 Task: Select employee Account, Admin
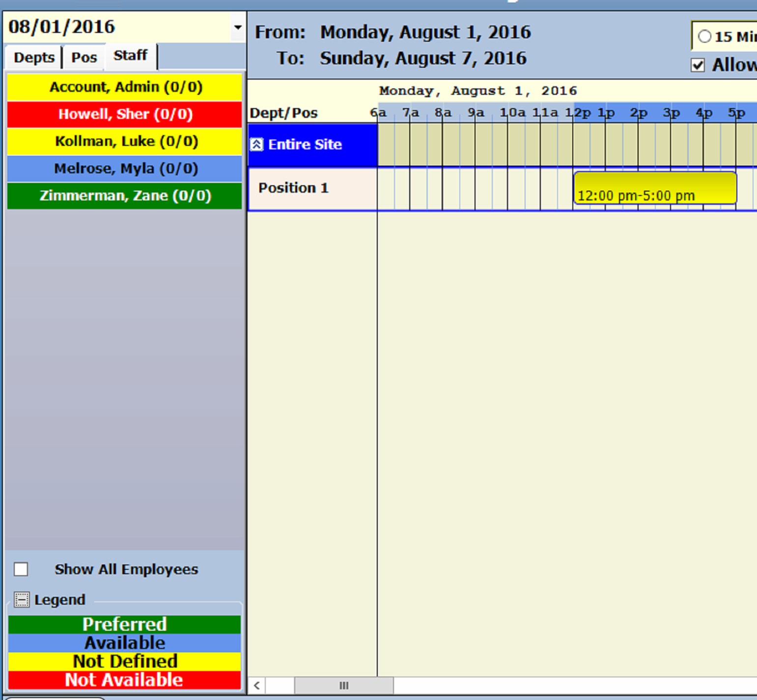point(125,87)
